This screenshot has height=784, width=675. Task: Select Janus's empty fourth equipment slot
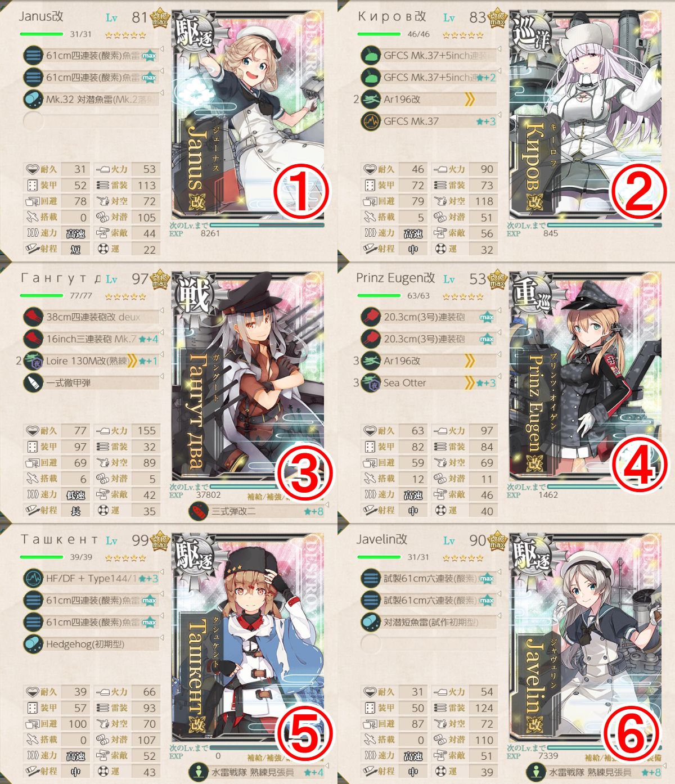pos(92,120)
